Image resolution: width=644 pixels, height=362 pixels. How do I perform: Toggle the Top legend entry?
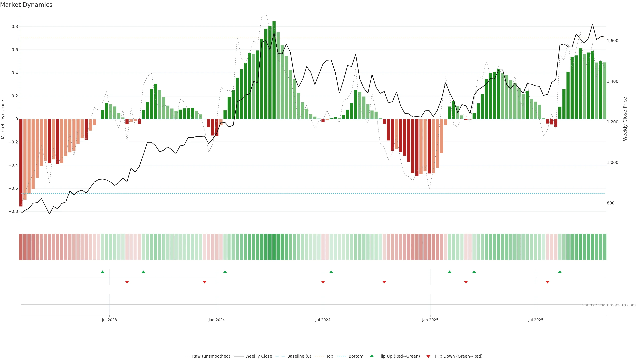pyautogui.click(x=330, y=356)
